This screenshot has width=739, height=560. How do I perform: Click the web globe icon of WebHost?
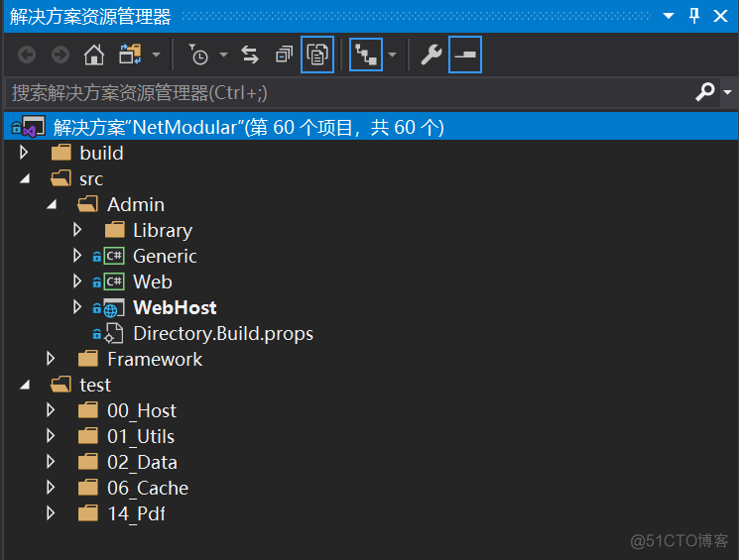tap(114, 307)
